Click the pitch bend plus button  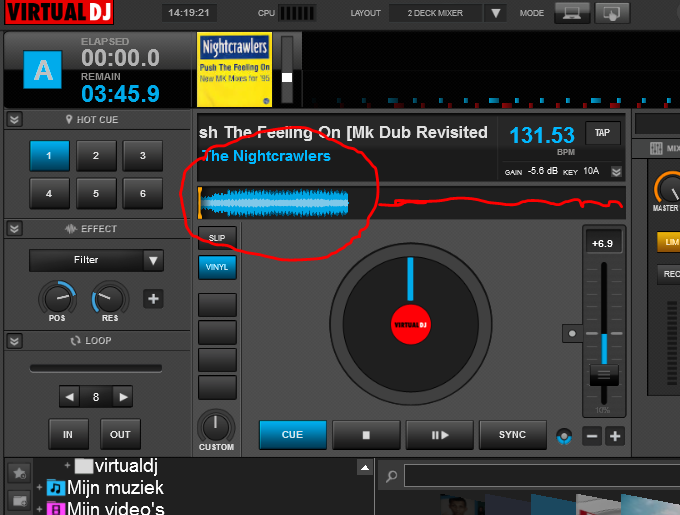click(x=615, y=436)
